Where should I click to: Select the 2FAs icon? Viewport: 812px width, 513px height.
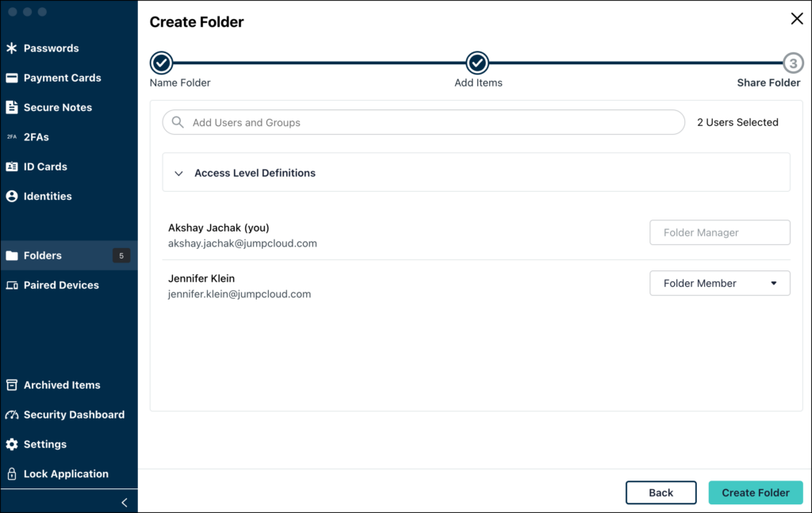[13, 136]
